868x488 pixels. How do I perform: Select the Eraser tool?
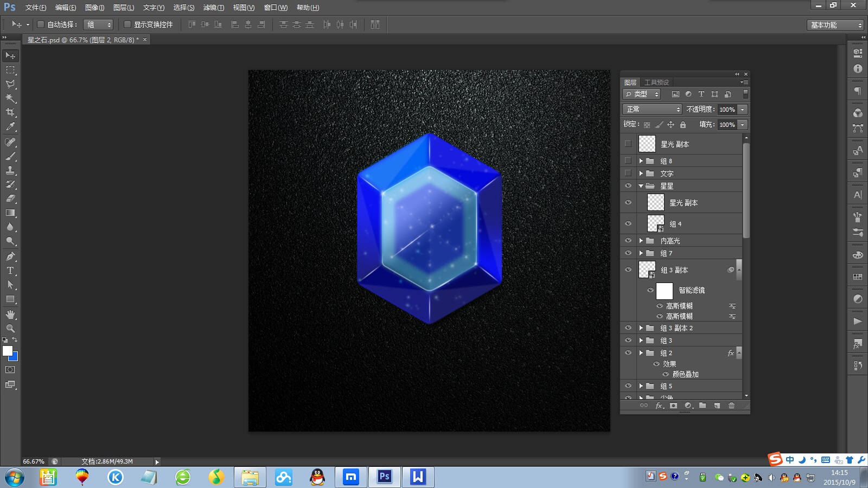[x=10, y=198]
